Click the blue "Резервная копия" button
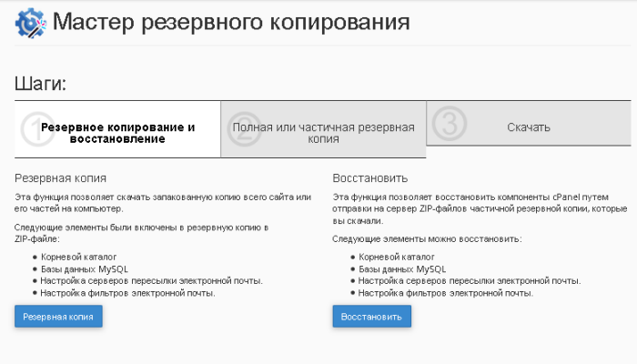Screen dimensions: 637x364 (58, 317)
